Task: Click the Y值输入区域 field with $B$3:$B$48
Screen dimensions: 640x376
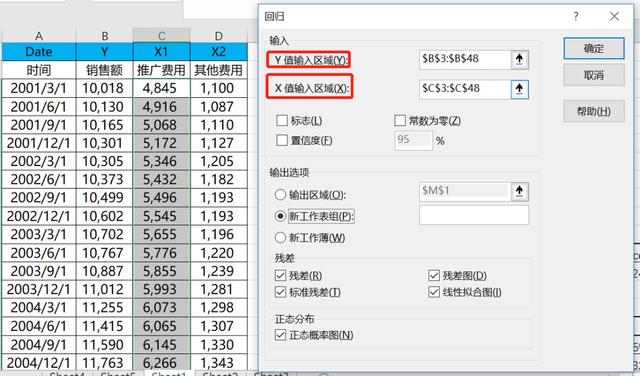Action: (x=465, y=60)
